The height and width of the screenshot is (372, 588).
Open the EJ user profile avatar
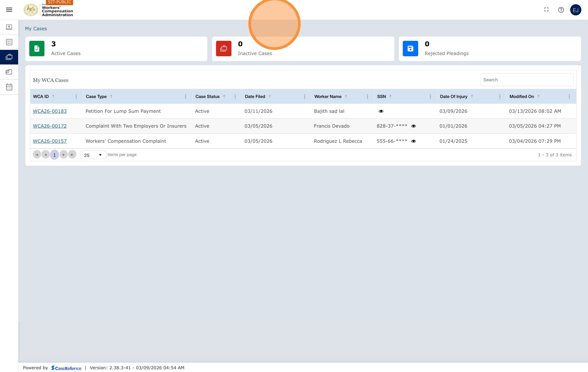click(x=576, y=10)
